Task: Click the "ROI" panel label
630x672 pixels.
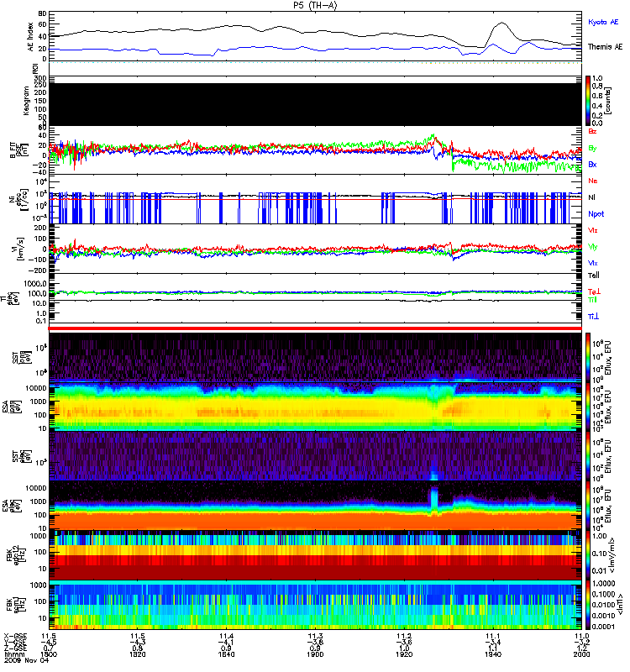Action: pyautogui.click(x=35, y=69)
